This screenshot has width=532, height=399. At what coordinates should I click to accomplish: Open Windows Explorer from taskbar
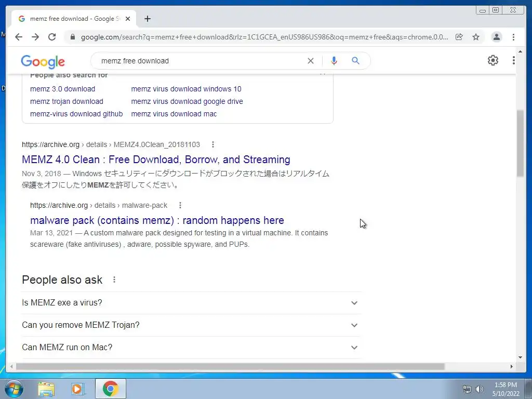tap(46, 389)
